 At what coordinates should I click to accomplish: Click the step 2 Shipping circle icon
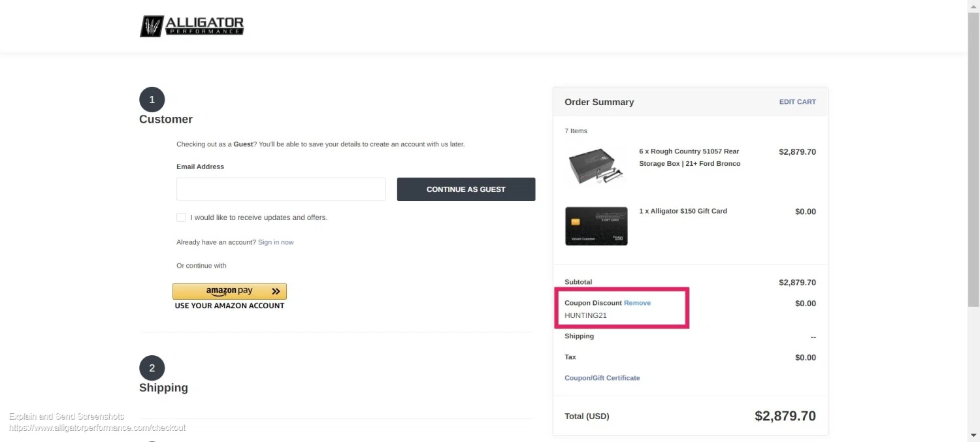pos(152,368)
